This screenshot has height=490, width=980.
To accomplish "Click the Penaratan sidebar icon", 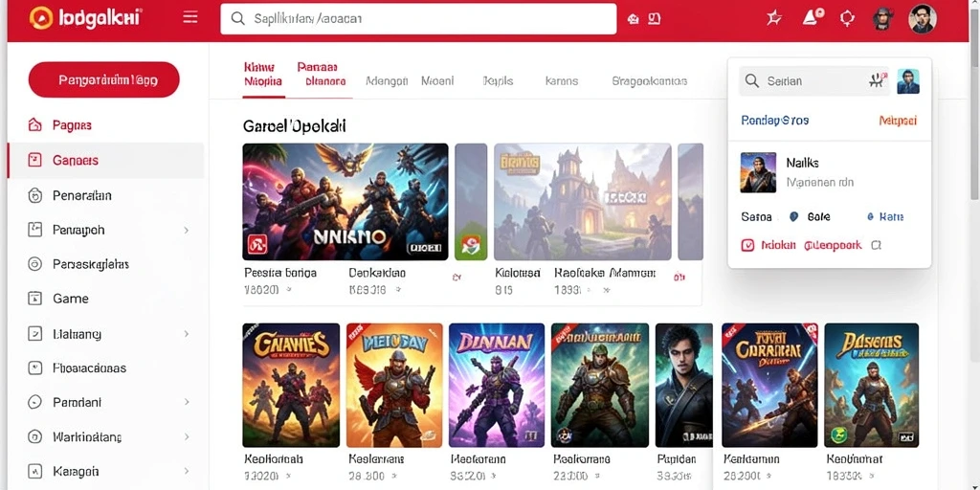I will coord(35,195).
